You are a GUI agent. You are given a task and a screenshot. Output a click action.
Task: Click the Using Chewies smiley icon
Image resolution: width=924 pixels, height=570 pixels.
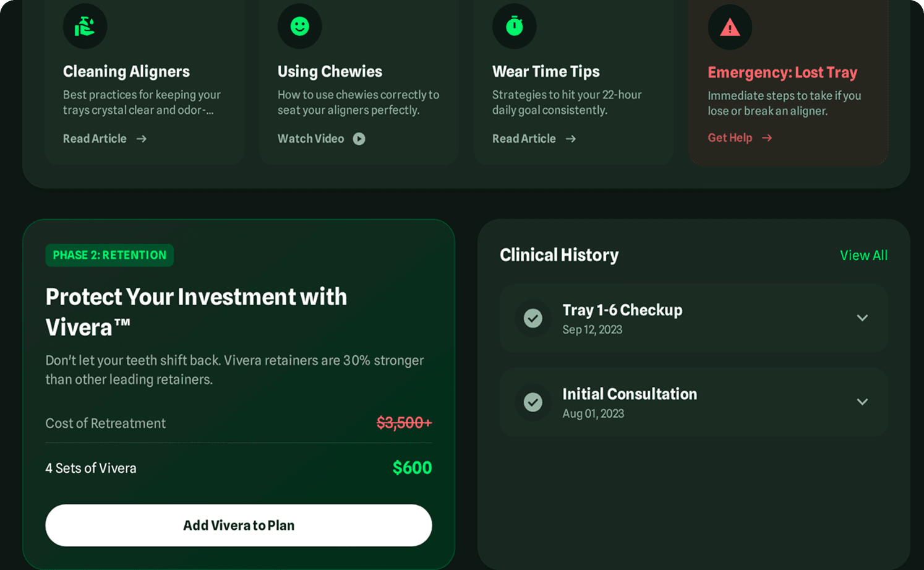[x=300, y=27]
